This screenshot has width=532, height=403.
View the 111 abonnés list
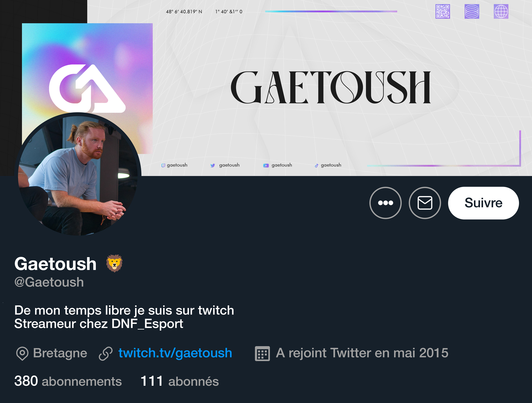(x=180, y=381)
